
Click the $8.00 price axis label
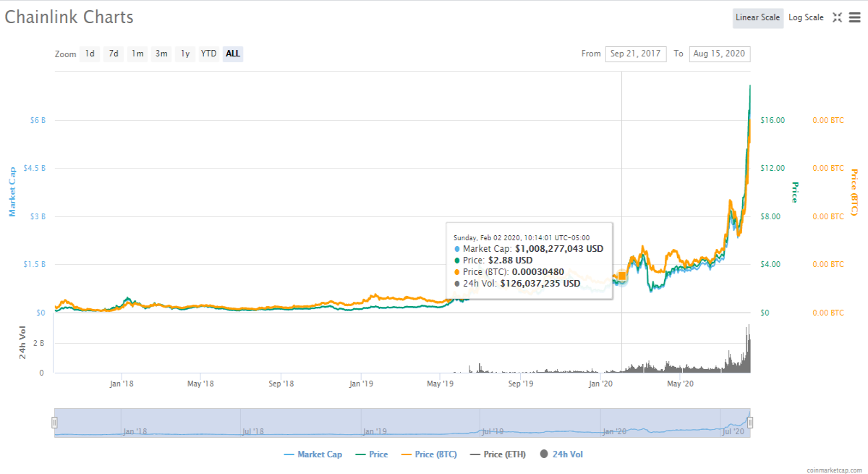(x=771, y=216)
